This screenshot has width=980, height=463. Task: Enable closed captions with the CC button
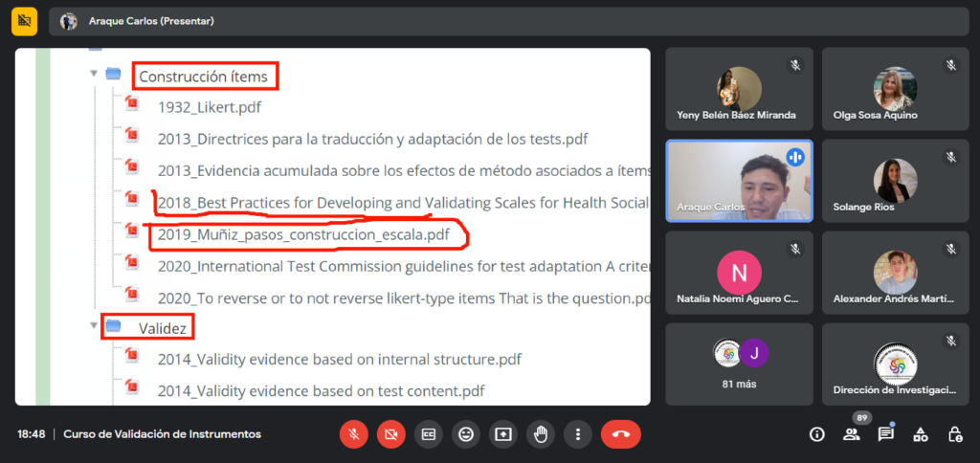[x=428, y=434]
